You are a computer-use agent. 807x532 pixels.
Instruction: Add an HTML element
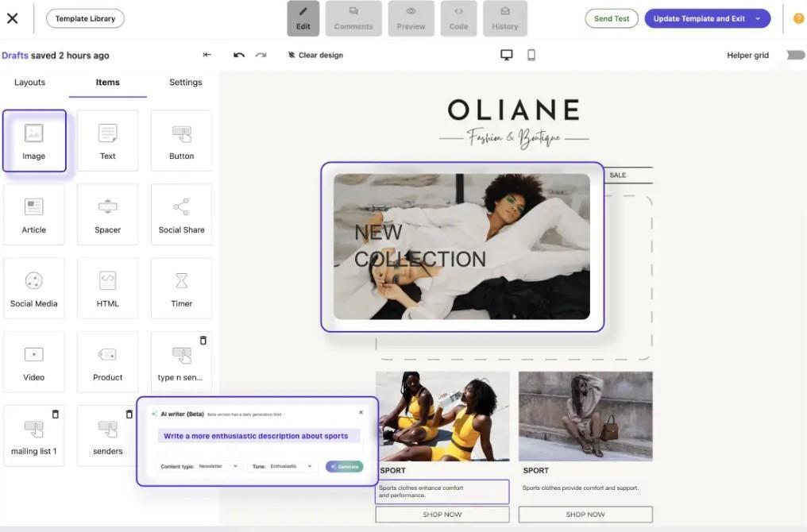click(x=107, y=287)
